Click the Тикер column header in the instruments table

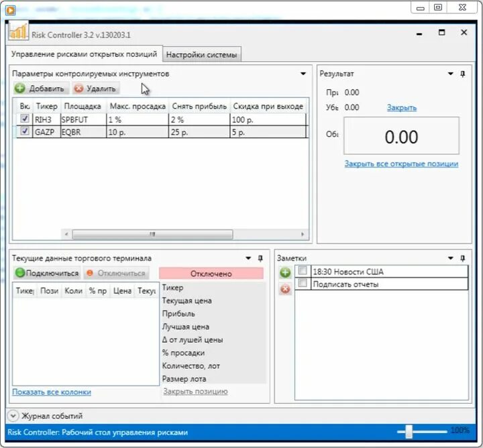(47, 107)
